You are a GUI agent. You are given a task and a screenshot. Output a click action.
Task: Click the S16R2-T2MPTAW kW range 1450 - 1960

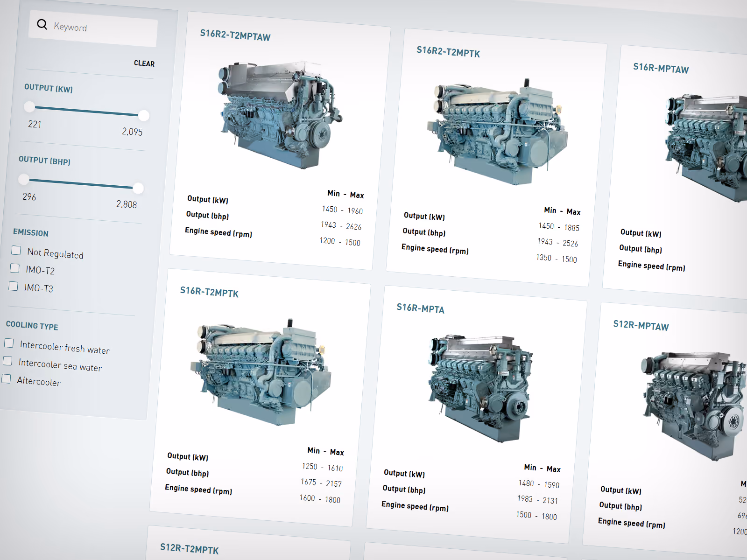tap(342, 210)
